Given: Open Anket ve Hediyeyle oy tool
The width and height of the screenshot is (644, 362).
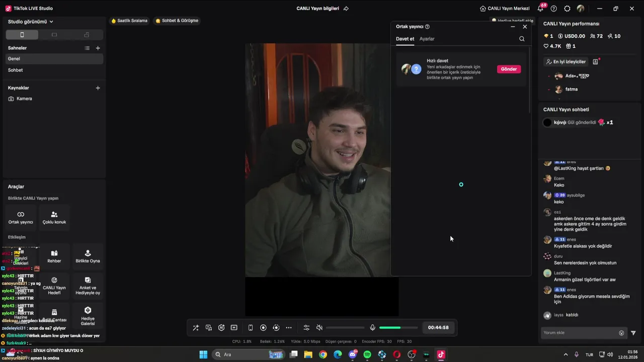Looking at the screenshot, I should coord(88,286).
